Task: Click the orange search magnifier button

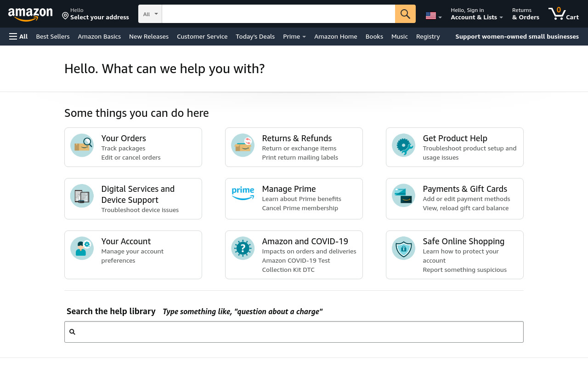Action: (405, 14)
